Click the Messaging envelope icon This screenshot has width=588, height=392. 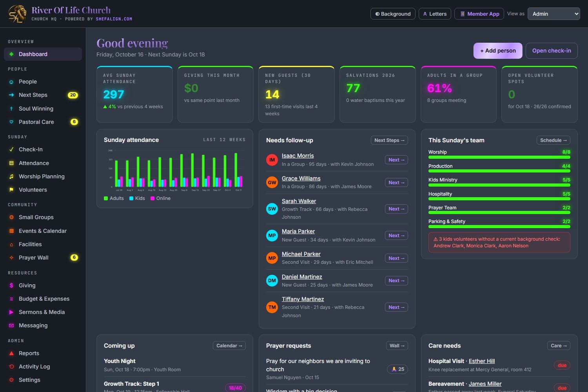(x=11, y=325)
